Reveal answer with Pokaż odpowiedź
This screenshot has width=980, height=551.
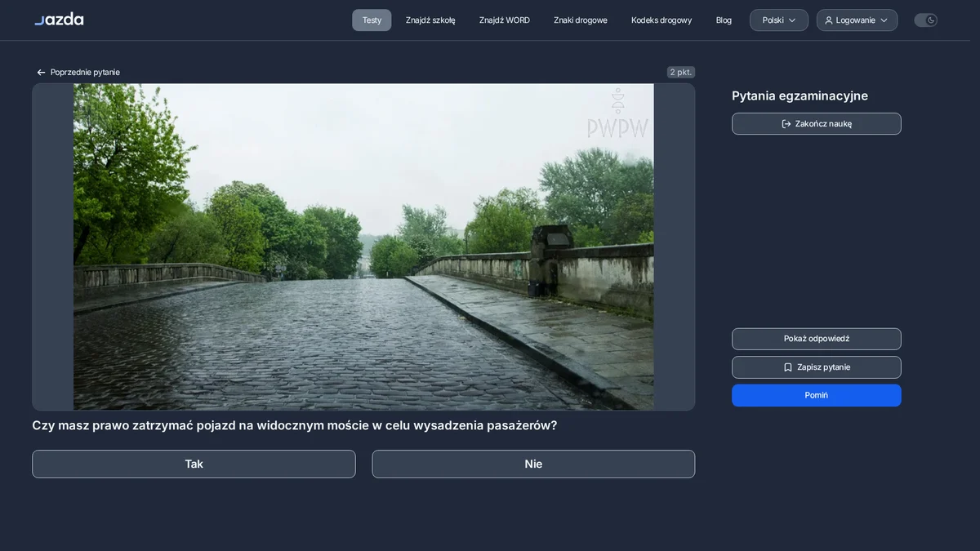817,339
